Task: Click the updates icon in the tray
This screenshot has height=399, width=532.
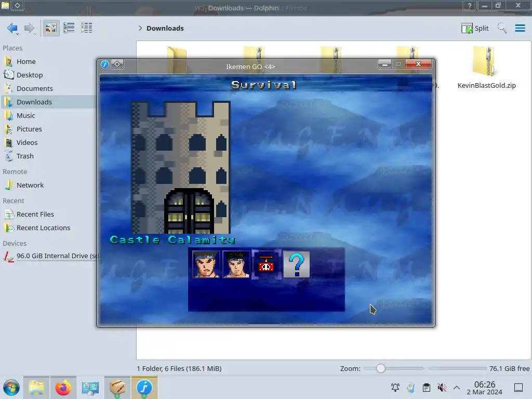Action: click(x=411, y=388)
